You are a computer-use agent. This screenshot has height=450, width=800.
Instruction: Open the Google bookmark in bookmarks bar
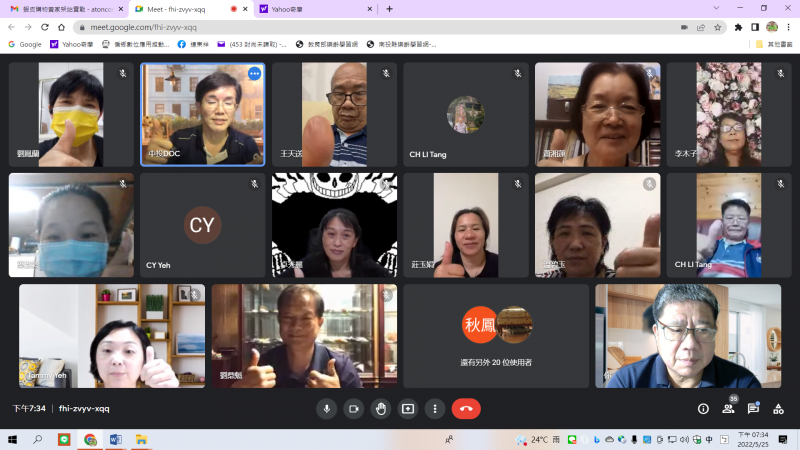(x=25, y=44)
